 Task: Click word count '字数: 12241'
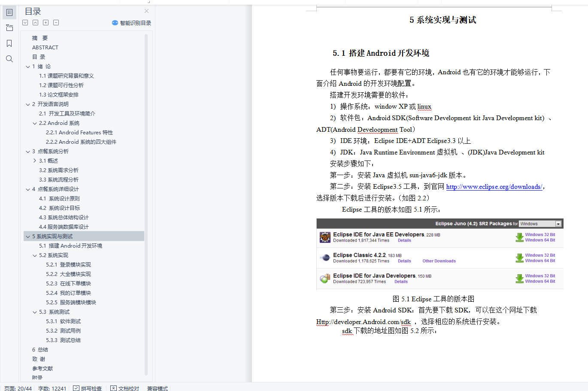pos(52,388)
